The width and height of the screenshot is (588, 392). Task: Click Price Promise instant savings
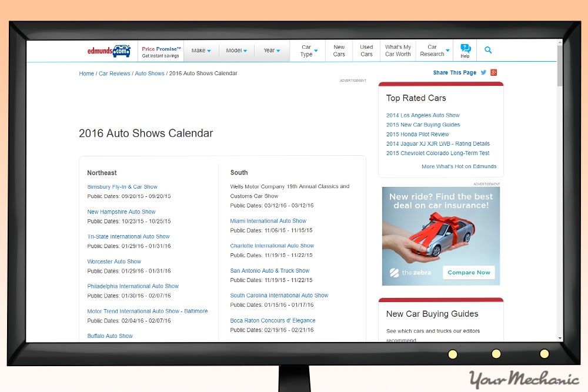pos(161,52)
